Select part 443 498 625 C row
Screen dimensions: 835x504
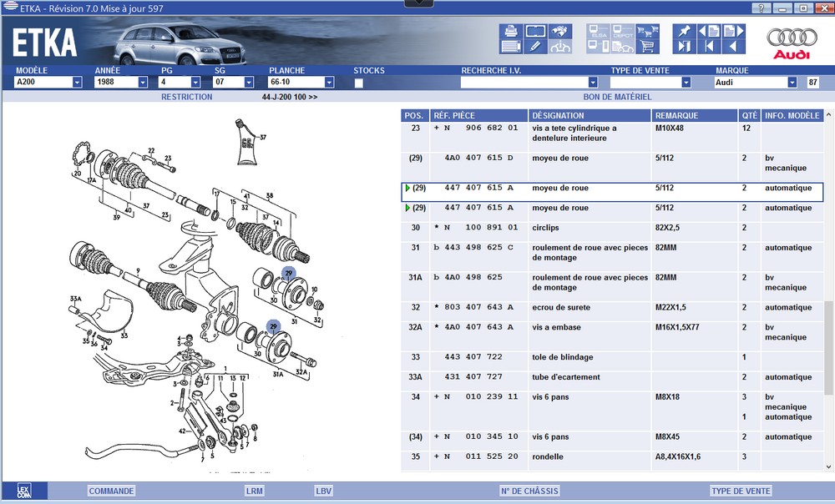point(612,257)
